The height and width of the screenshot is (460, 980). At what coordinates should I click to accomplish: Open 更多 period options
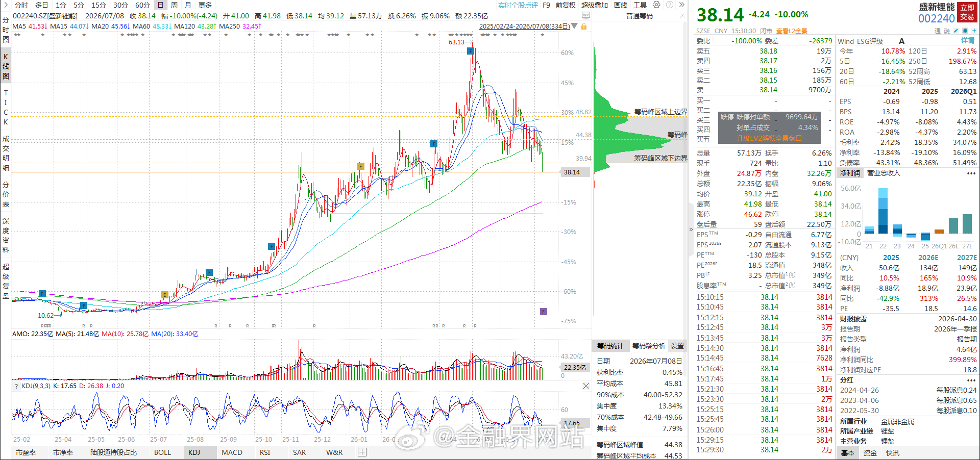(205, 5)
